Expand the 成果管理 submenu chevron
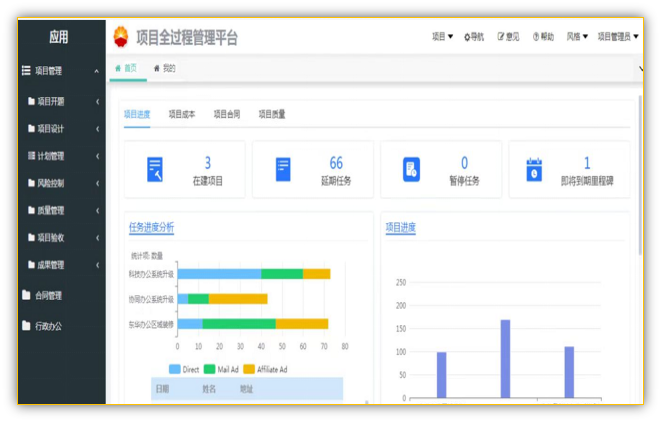This screenshot has height=422, width=661. 97,265
